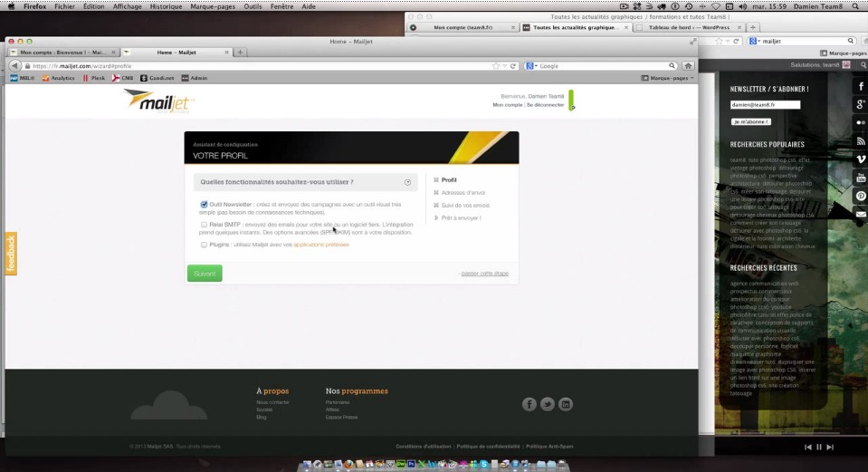Click the help icon beside the question header
The image size is (868, 472).
coord(408,182)
